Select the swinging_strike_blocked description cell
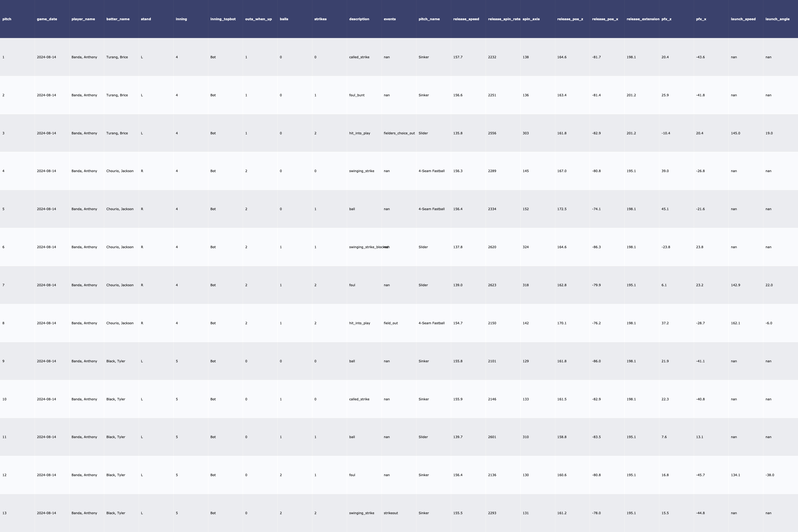Screen dimensions: 798x532 pyautogui.click(x=365, y=247)
